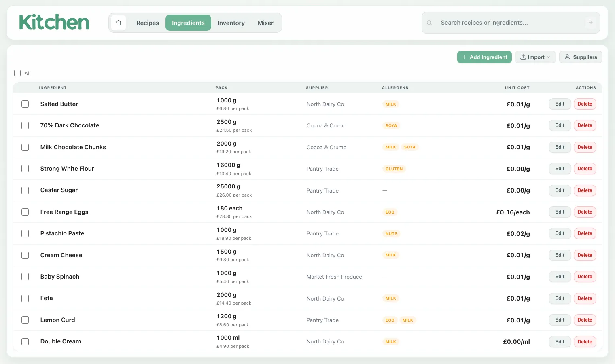Select the Salted Butter checkbox

25,104
